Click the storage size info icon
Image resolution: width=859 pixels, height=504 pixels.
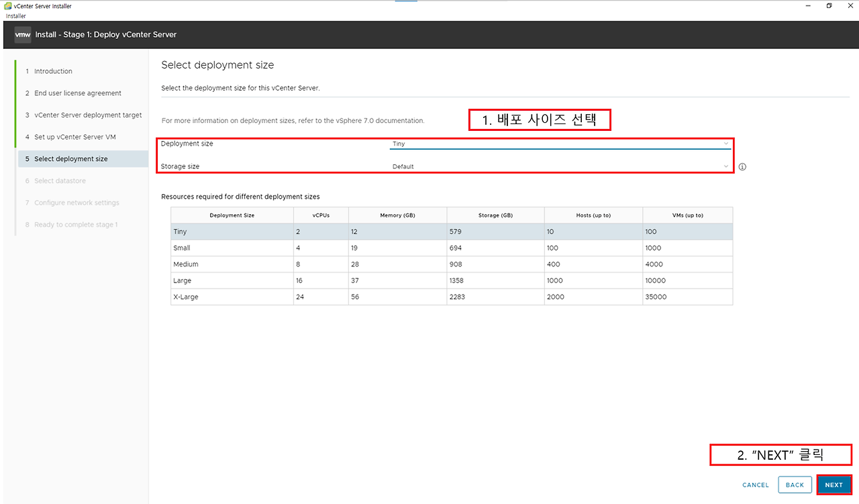[x=742, y=166]
